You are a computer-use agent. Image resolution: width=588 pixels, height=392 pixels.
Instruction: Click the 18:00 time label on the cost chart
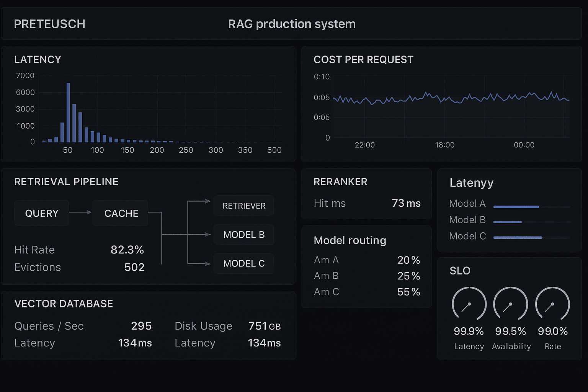click(x=445, y=145)
